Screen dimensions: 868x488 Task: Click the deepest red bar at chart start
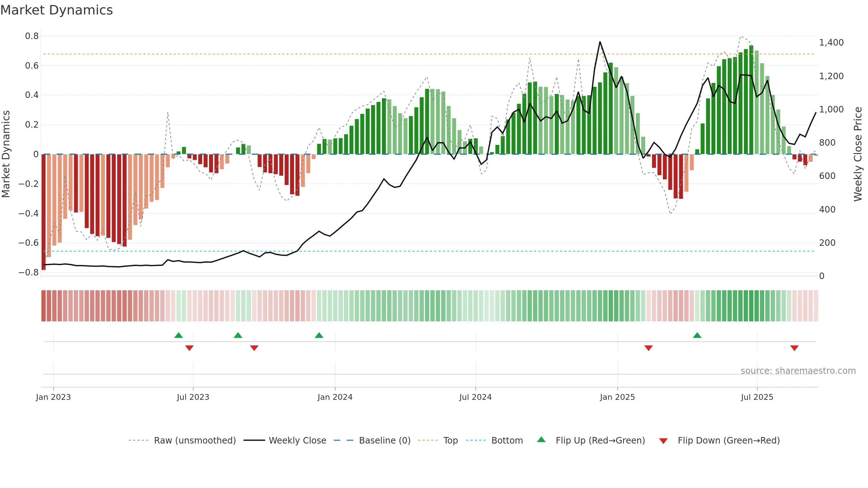(43, 212)
